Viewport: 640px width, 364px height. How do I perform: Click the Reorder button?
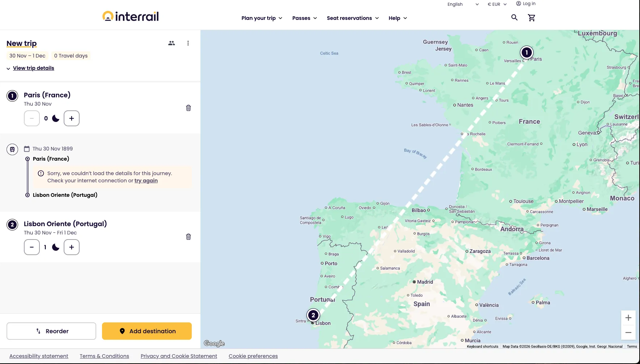[51, 331]
